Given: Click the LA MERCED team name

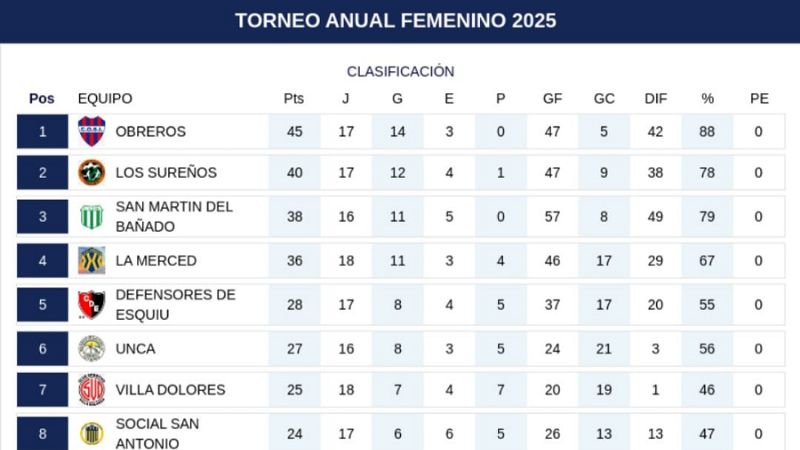Looking at the screenshot, I should coord(156,260).
